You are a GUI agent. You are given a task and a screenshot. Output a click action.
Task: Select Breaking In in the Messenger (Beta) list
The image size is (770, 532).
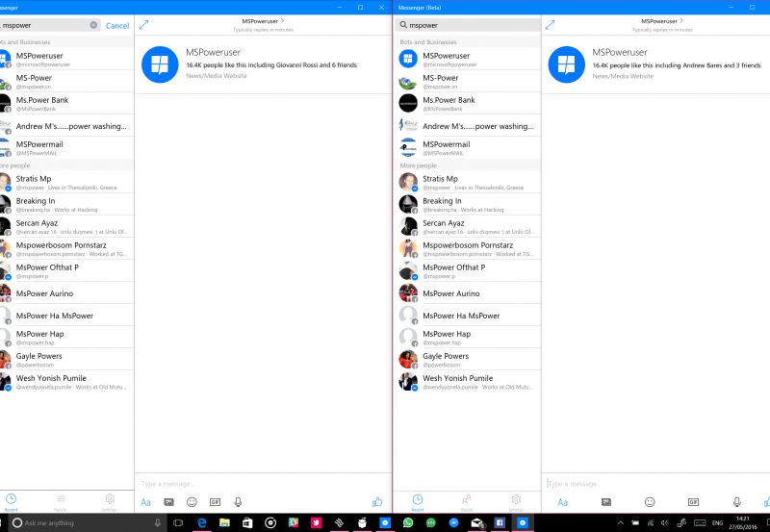click(467, 204)
